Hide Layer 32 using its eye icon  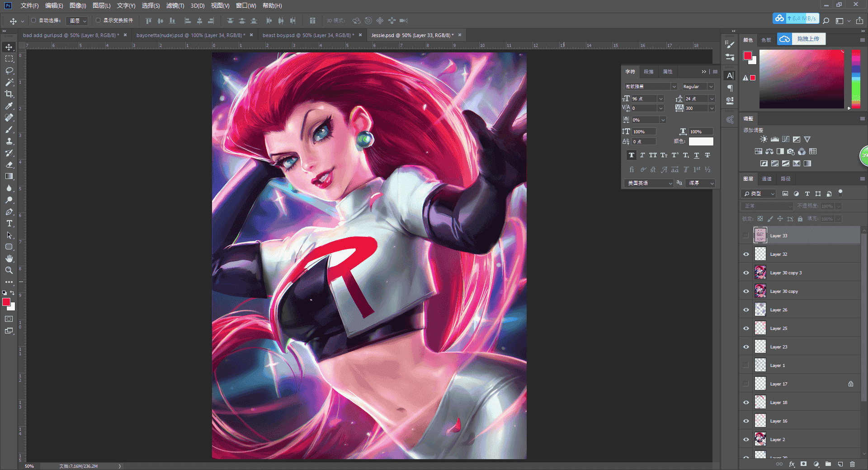tap(746, 254)
